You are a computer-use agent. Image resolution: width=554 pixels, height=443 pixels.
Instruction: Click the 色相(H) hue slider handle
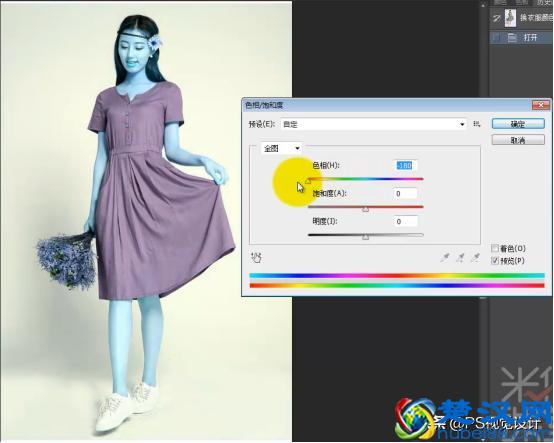point(308,181)
